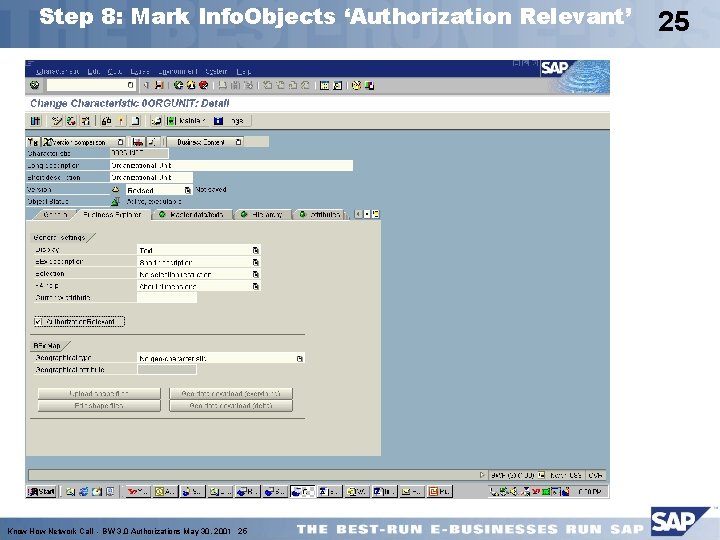Click the Create blank page icon
720x540 pixels.
pyautogui.click(x=135, y=121)
